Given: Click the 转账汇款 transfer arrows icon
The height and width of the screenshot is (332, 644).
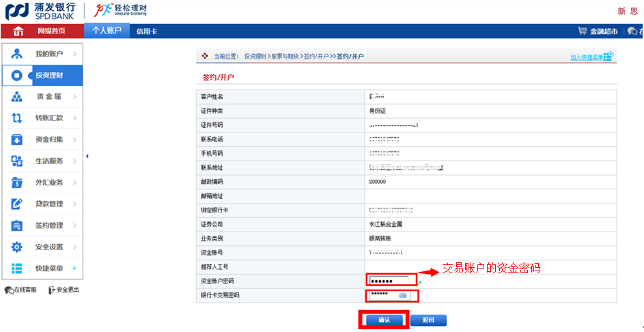Looking at the screenshot, I should (17, 118).
